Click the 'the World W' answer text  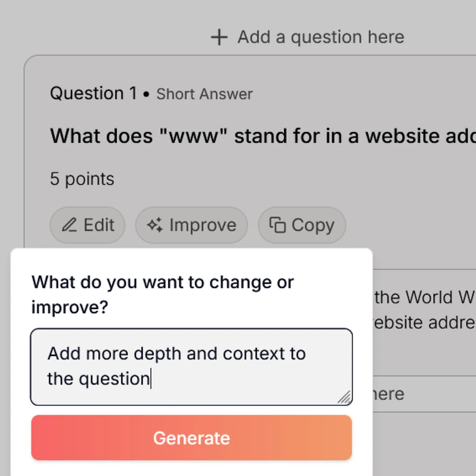tap(424, 297)
